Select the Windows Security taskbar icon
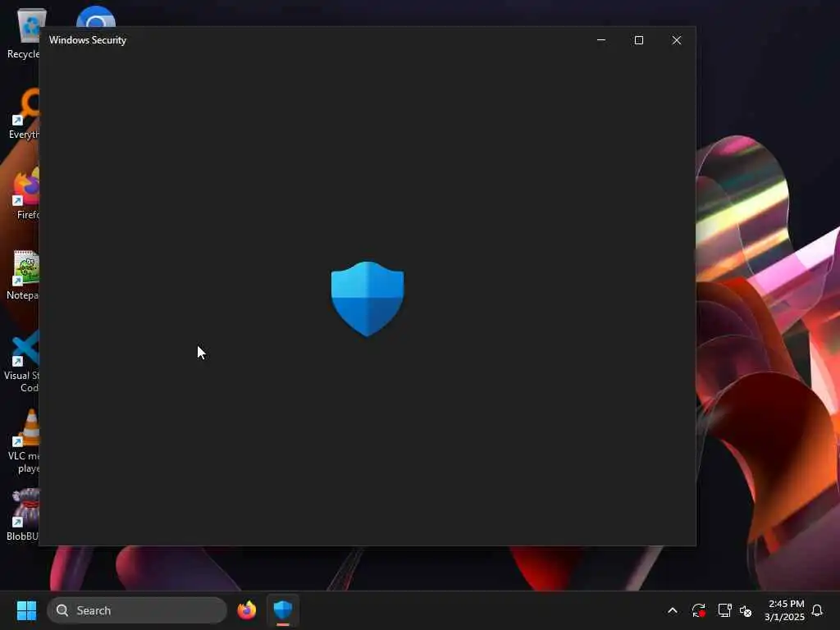The image size is (840, 630). [x=283, y=610]
